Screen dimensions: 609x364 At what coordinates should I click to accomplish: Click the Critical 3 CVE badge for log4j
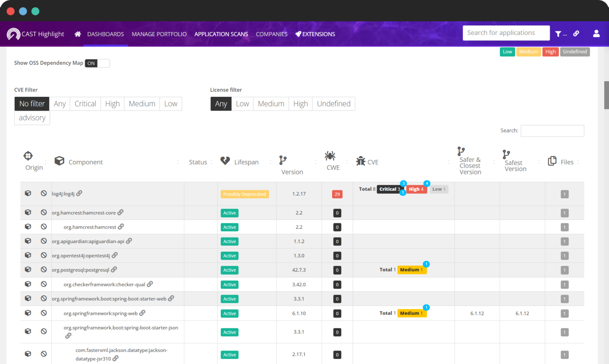click(x=389, y=190)
